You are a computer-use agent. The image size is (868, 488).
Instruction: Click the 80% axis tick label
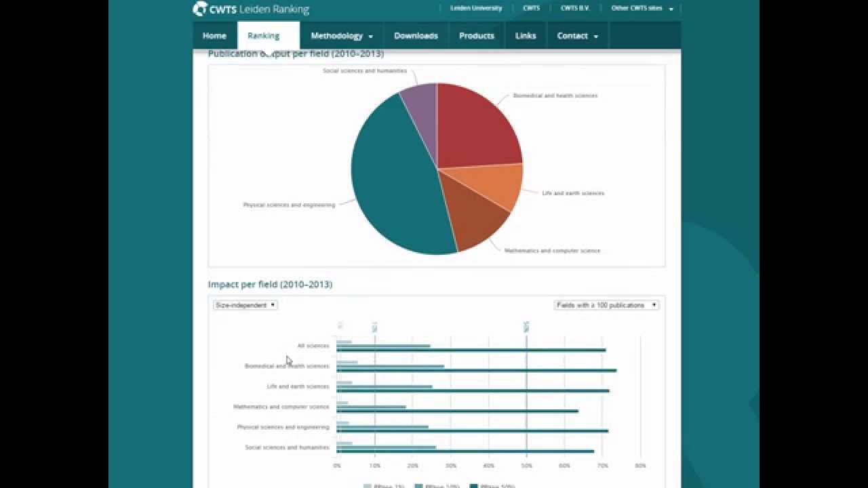click(x=641, y=466)
